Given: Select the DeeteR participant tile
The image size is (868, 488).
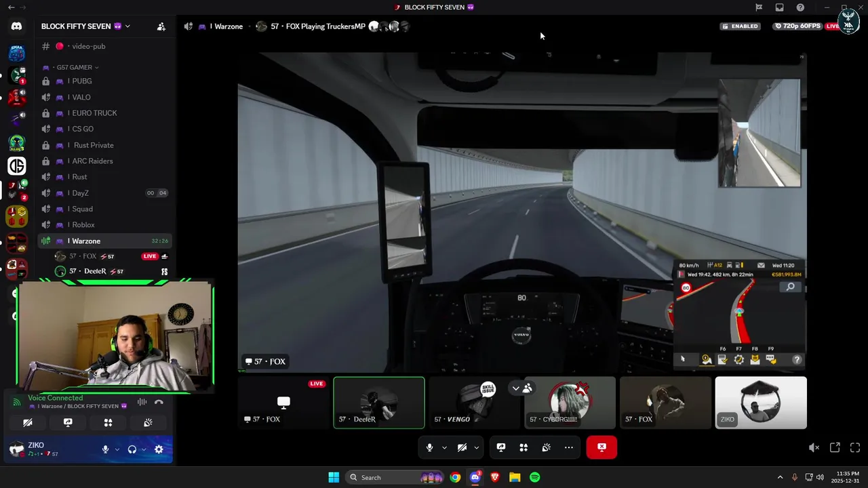Looking at the screenshot, I should point(379,403).
